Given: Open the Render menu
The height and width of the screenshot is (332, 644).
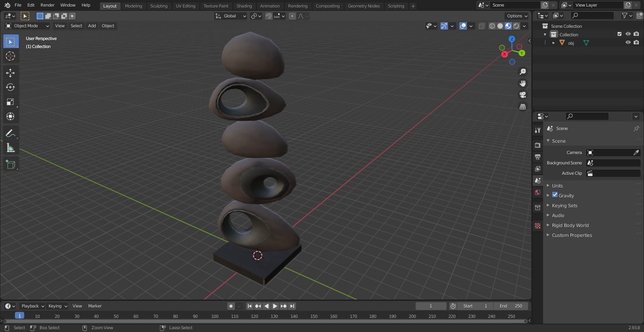Looking at the screenshot, I should [x=47, y=5].
